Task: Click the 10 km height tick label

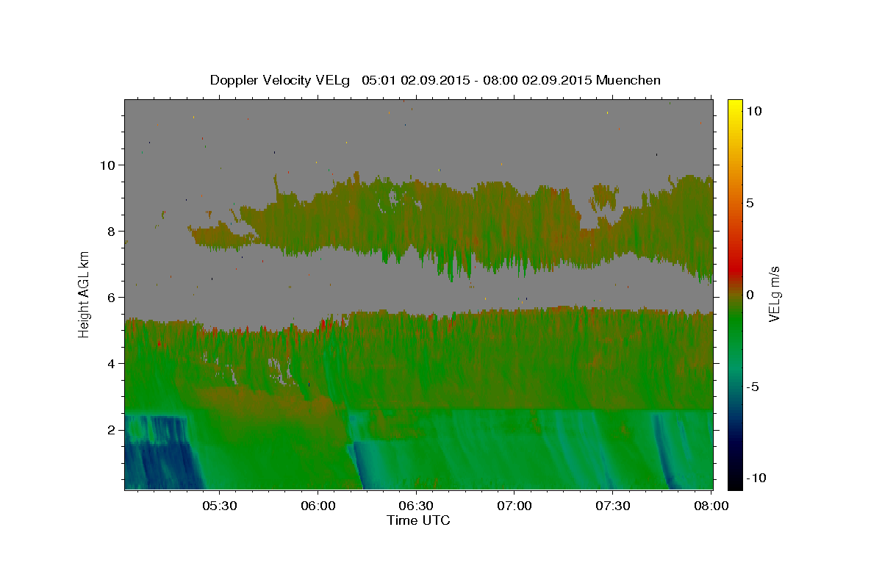Action: click(109, 165)
